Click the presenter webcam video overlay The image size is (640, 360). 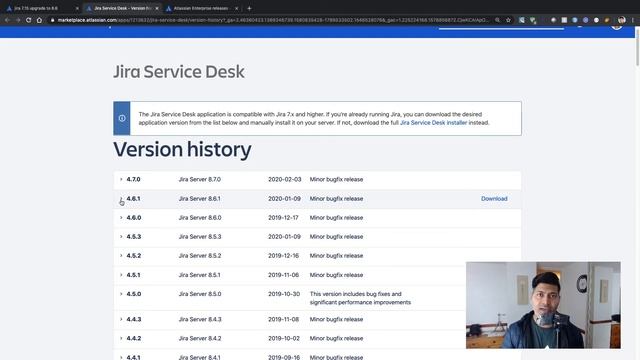point(543,305)
